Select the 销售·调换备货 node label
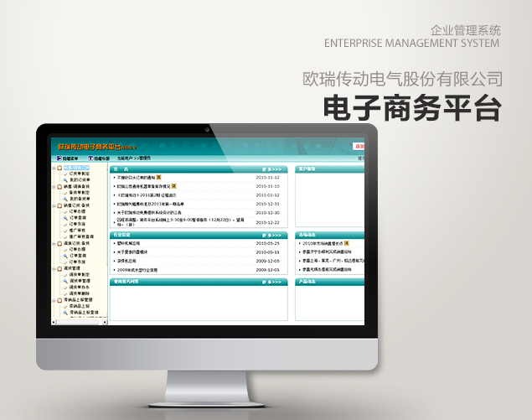 click(77, 187)
